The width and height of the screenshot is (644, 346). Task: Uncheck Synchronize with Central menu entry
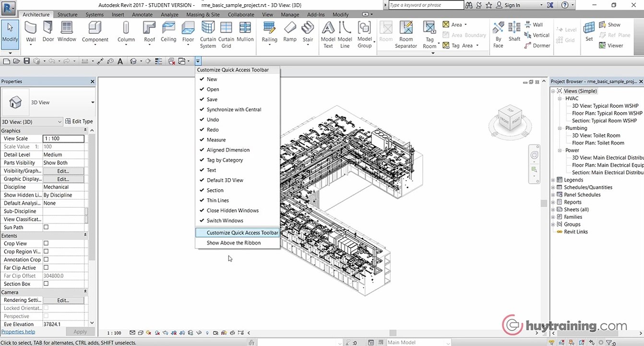click(x=238, y=110)
